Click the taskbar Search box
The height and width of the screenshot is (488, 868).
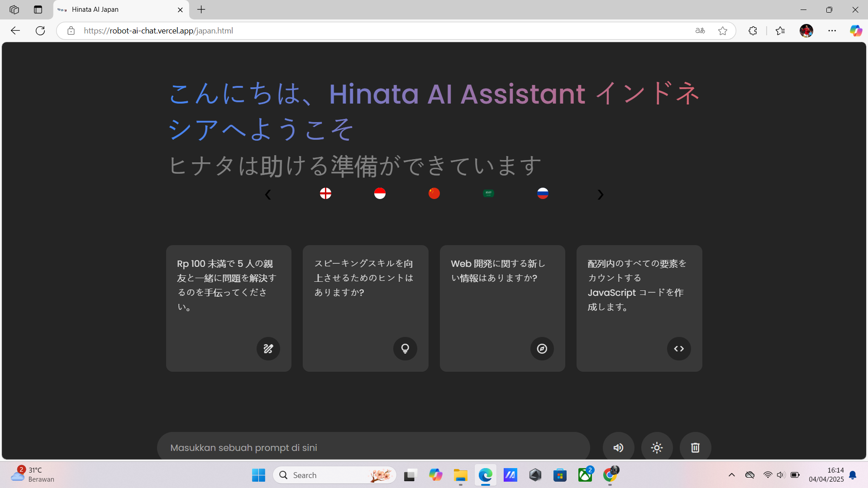(334, 475)
